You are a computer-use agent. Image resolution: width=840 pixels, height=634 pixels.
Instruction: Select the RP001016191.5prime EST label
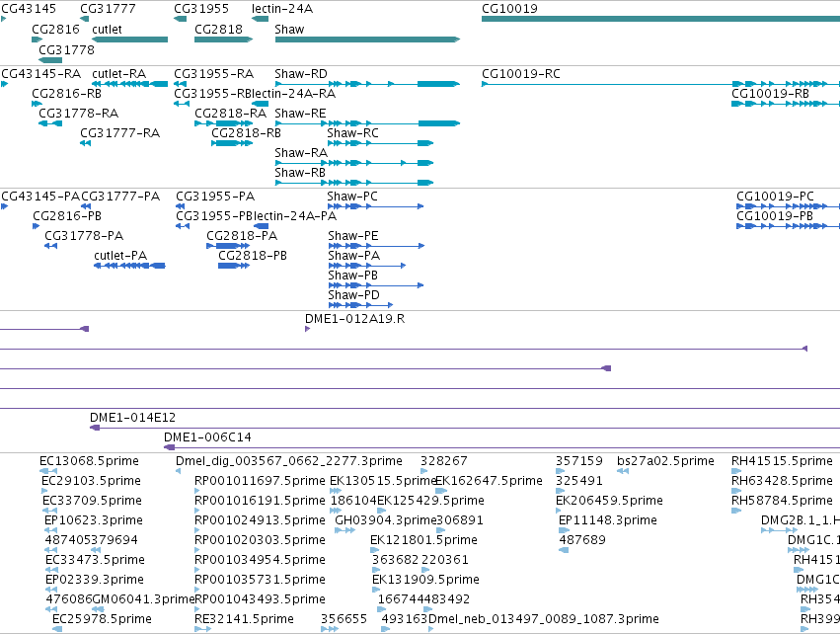click(261, 501)
